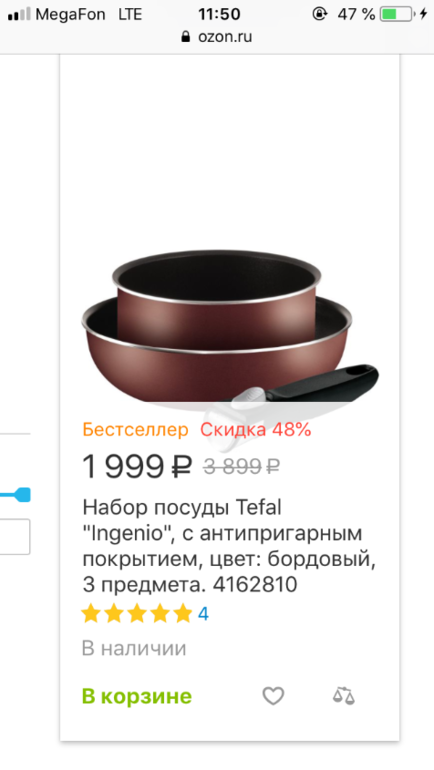Viewport: 434px width, 770px height.
Task: Click the blue slider handle at left
Action: [x=21, y=495]
